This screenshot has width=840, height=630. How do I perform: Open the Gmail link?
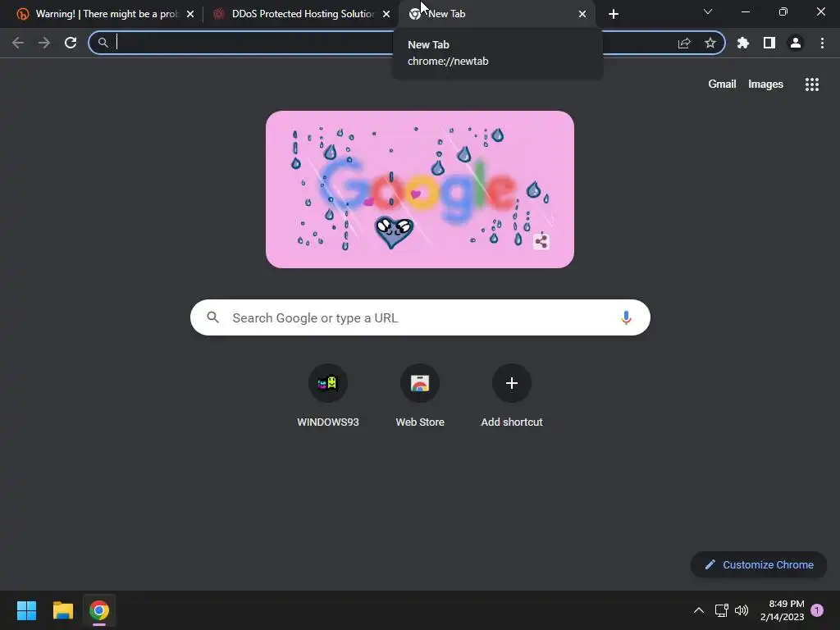(722, 84)
